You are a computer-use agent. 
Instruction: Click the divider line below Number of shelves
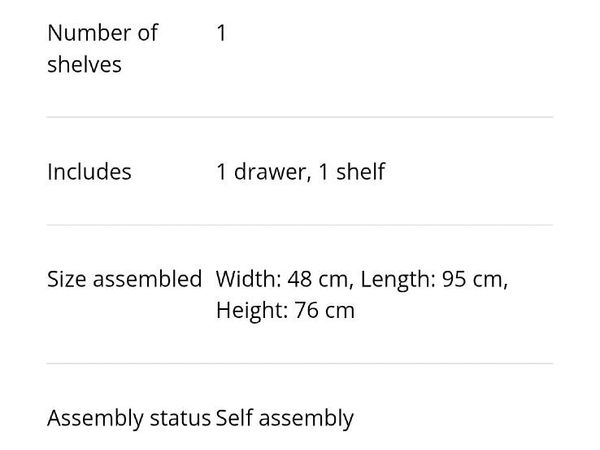300,117
